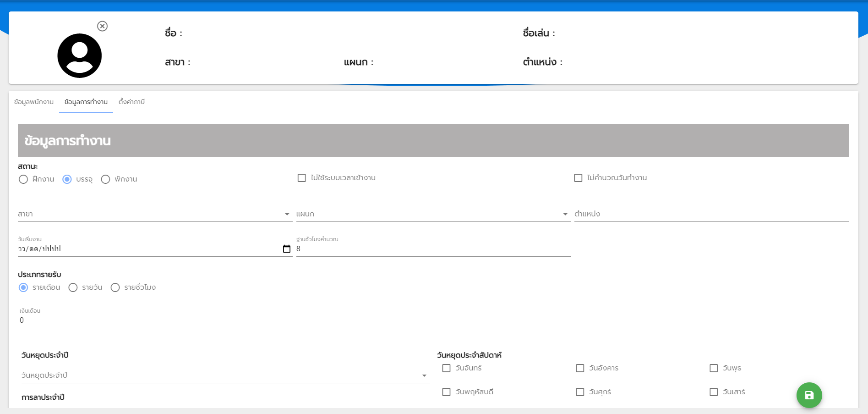Image resolution: width=868 pixels, height=414 pixels.
Task: Click the green save floppy button
Action: (x=809, y=395)
